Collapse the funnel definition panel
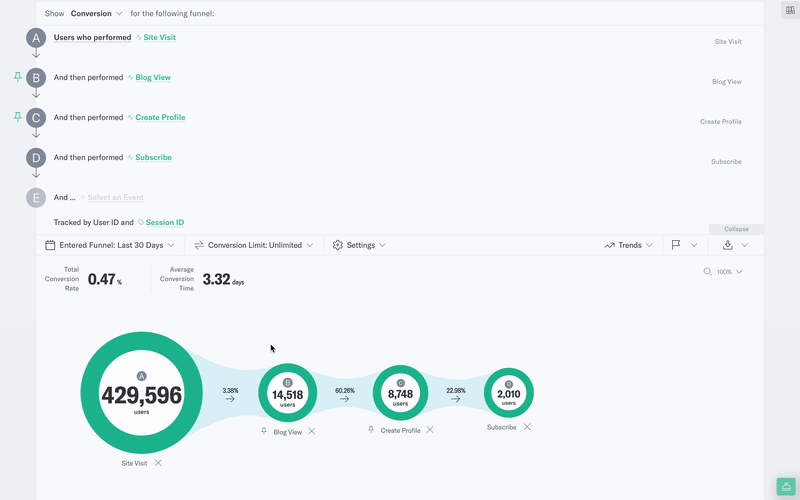 tap(736, 229)
